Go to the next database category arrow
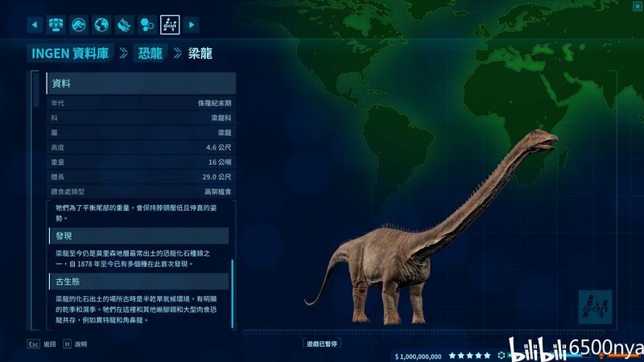The height and width of the screenshot is (362, 644). point(192,25)
